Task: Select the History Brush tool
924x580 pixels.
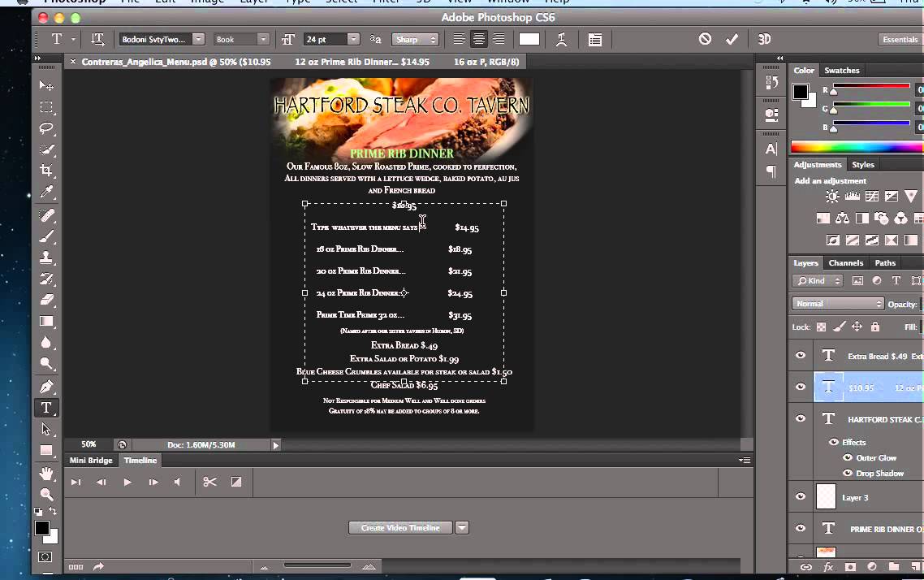Action: pyautogui.click(x=46, y=279)
